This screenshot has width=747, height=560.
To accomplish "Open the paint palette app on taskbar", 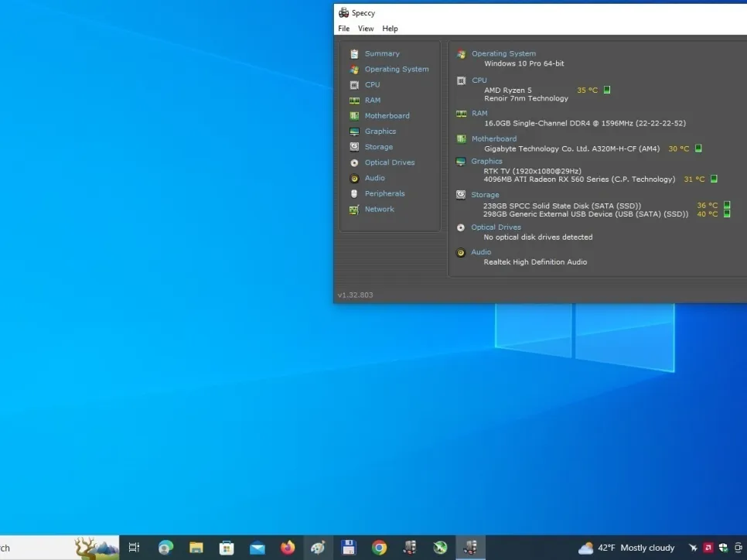I will pyautogui.click(x=318, y=548).
